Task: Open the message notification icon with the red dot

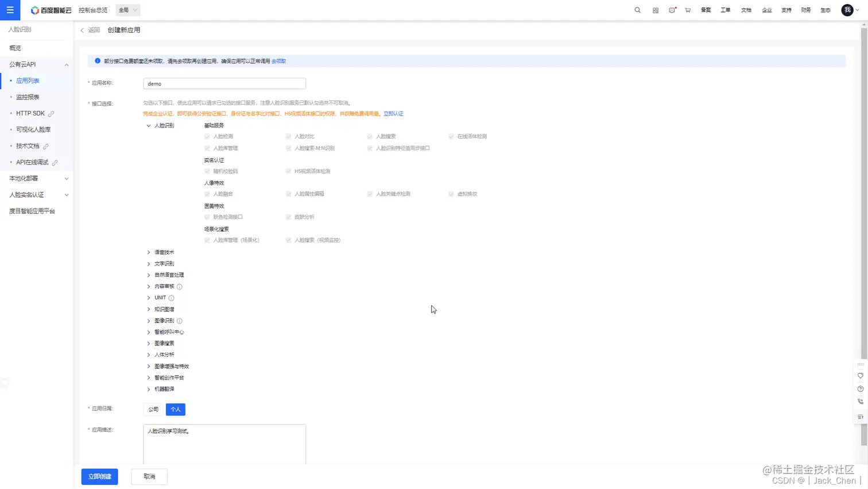Action: tap(672, 10)
